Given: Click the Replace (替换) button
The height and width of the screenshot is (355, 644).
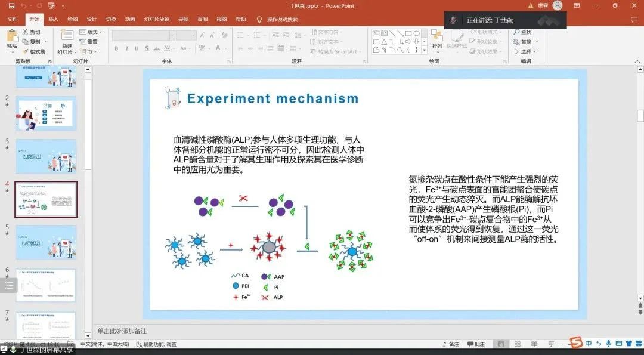Looking at the screenshot, I should click(526, 42).
